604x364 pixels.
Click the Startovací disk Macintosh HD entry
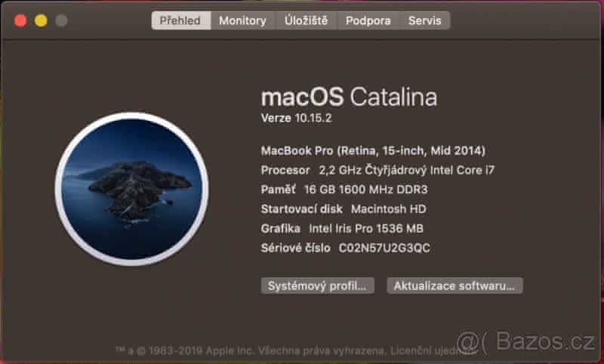pos(349,208)
